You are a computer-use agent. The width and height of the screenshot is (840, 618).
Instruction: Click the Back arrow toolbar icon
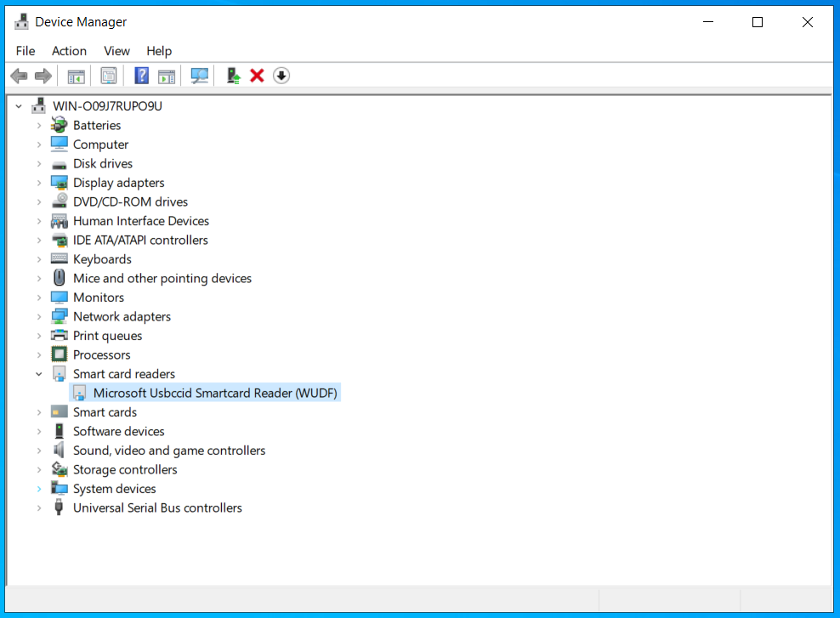click(x=19, y=76)
